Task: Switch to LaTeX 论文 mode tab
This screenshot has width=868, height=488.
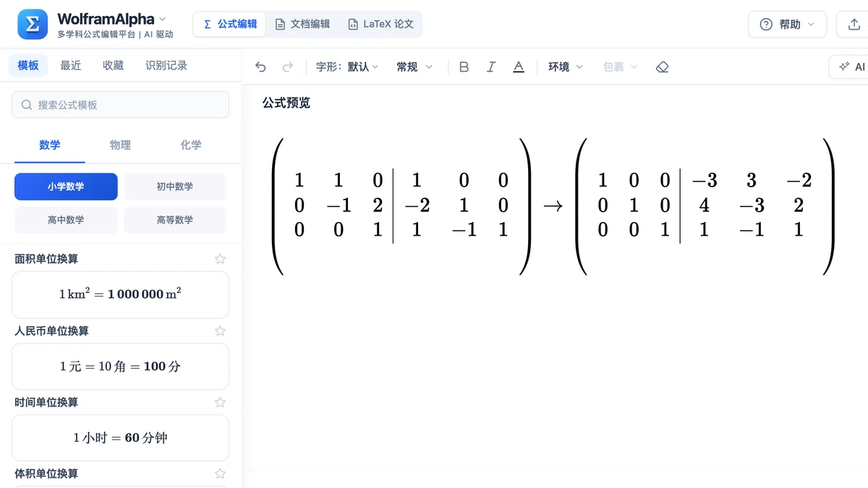Action: (x=380, y=24)
